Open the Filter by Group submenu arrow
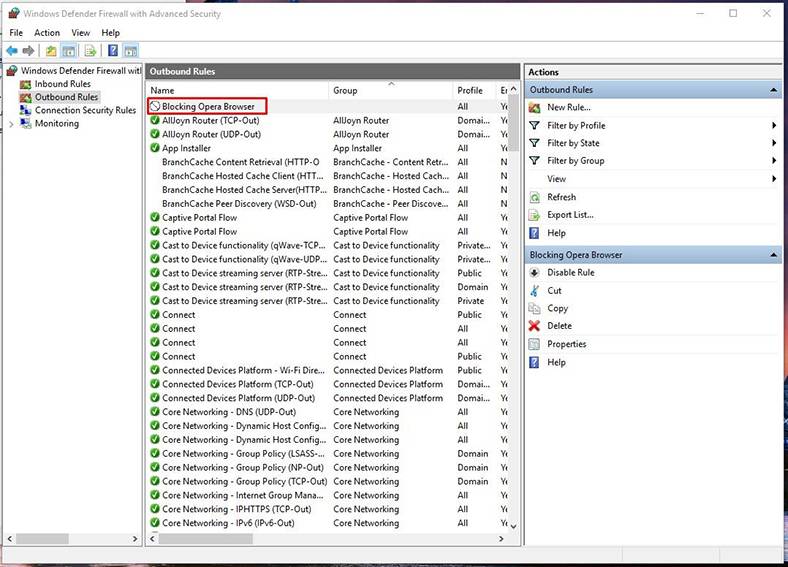 pyautogui.click(x=774, y=161)
